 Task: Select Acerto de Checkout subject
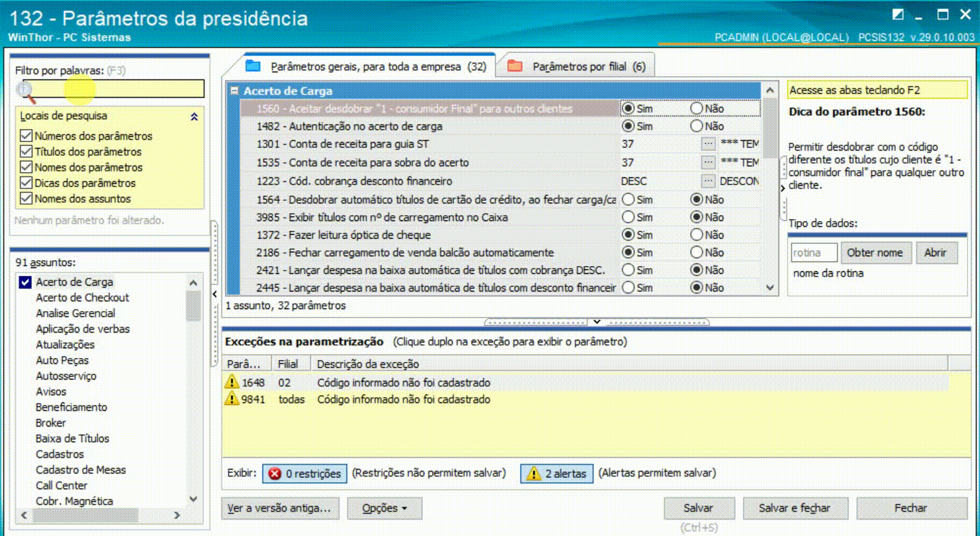click(x=83, y=297)
